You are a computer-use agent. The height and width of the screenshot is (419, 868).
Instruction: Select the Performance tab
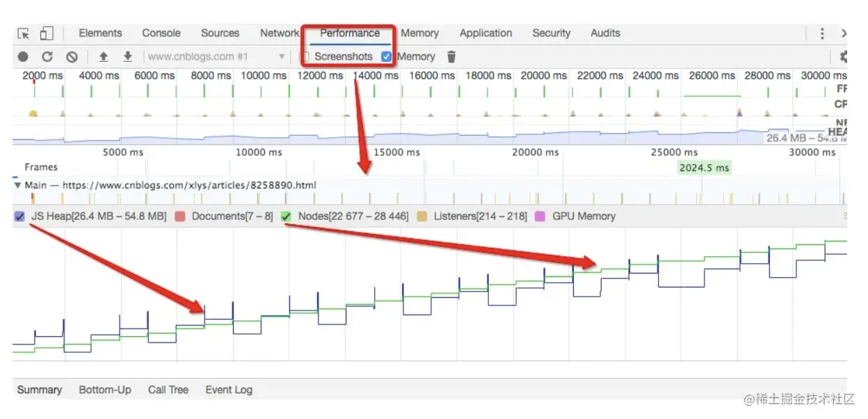click(x=350, y=33)
